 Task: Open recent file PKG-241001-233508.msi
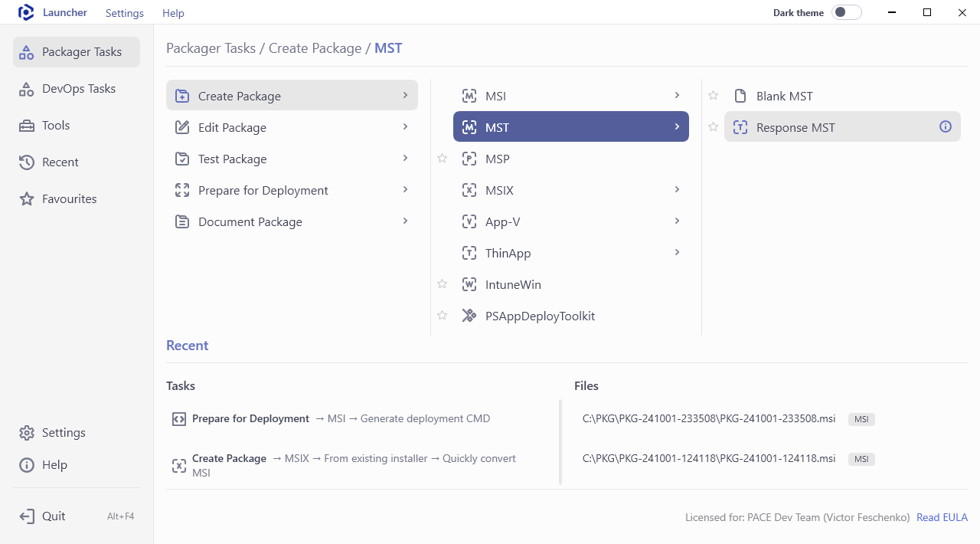click(x=709, y=419)
